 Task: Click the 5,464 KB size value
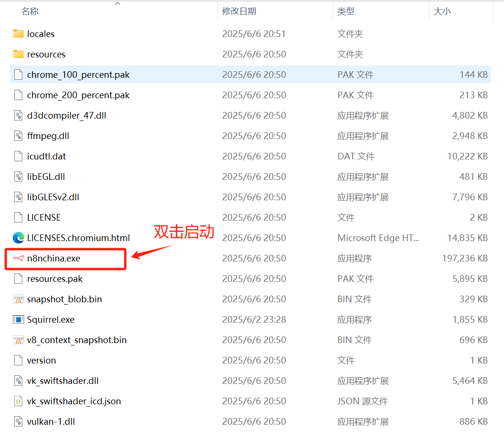click(x=470, y=381)
